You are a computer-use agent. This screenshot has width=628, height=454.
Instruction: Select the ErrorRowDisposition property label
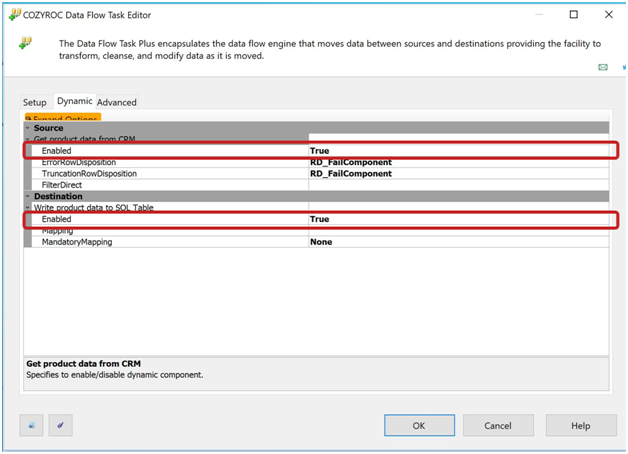(79, 162)
